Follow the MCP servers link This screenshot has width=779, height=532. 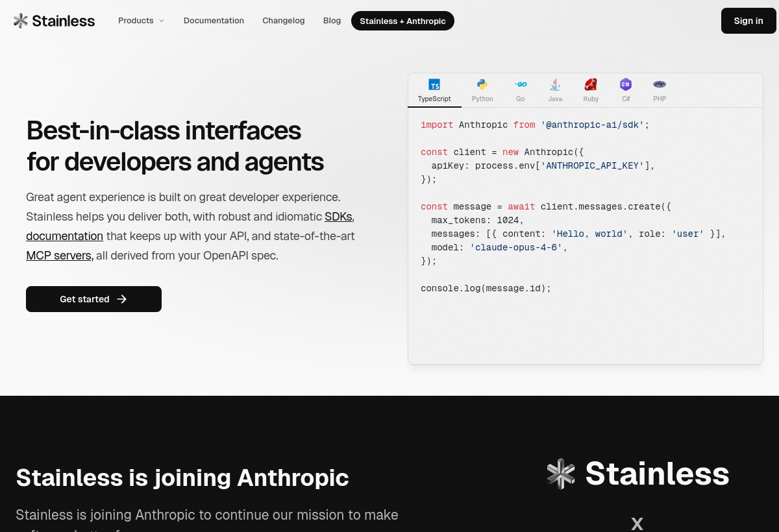pos(60,256)
